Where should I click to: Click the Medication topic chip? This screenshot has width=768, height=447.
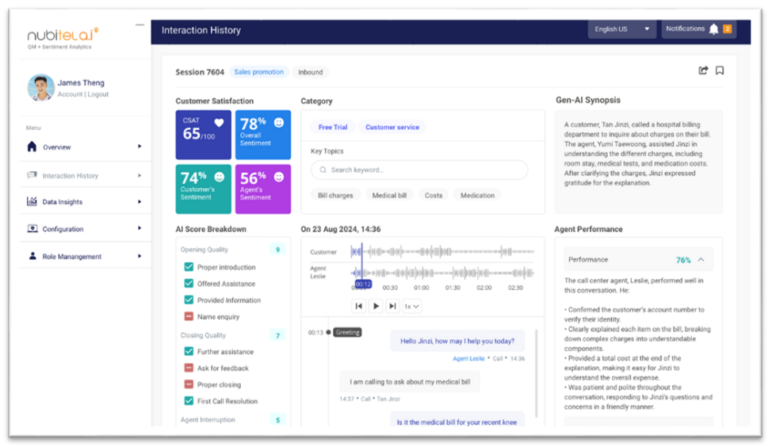tap(478, 195)
